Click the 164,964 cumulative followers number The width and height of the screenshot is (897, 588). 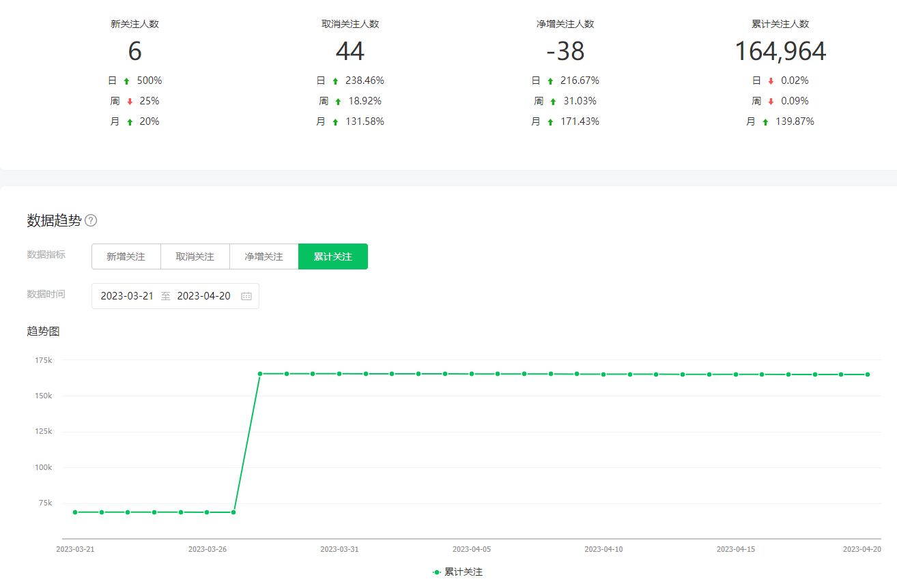coord(780,52)
